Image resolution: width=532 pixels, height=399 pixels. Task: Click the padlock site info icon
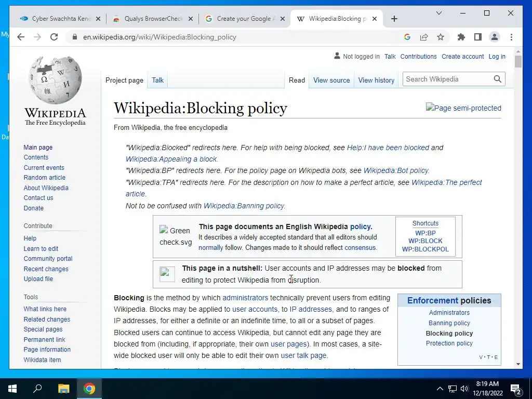(75, 37)
